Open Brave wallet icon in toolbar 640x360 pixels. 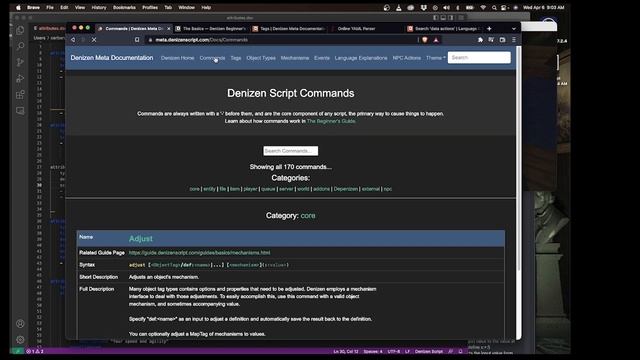tap(502, 40)
